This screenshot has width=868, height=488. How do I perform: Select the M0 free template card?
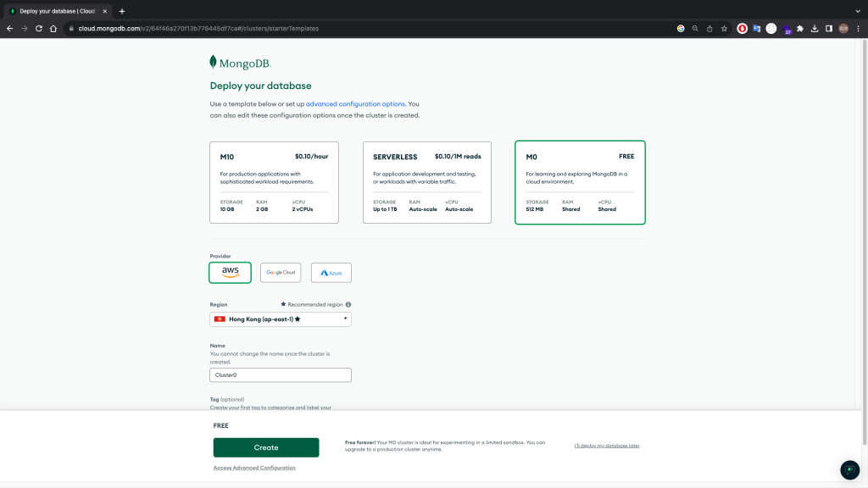click(580, 183)
